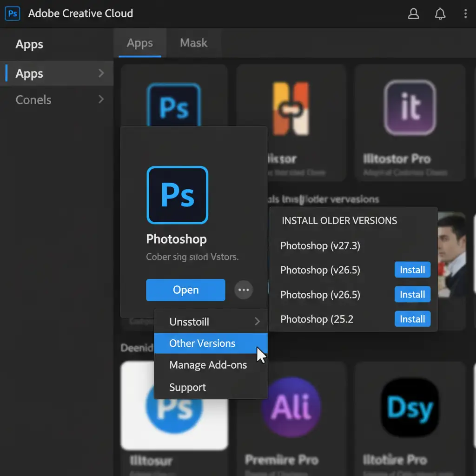Image resolution: width=476 pixels, height=476 pixels.
Task: Select the purple 'Ali' app icon
Action: click(291, 407)
